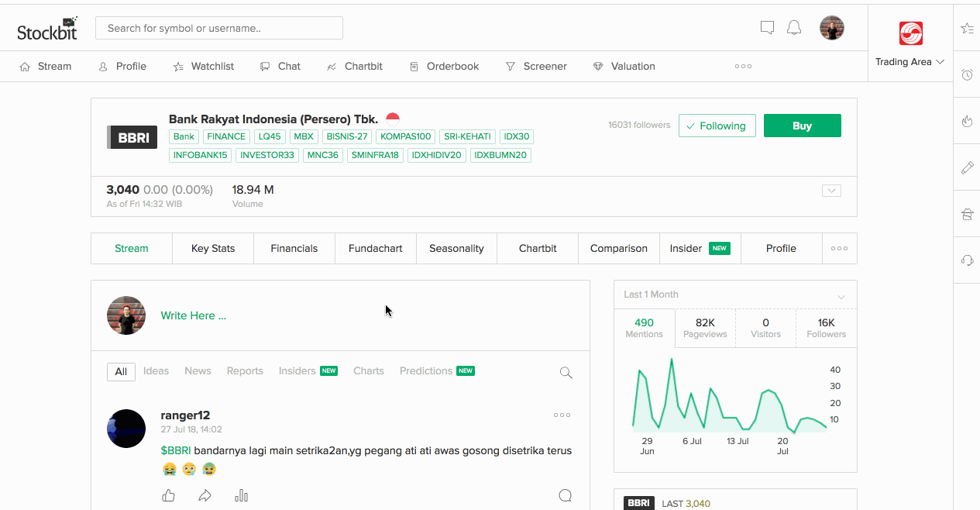Screen dimensions: 980x510
Task: Filter stream by Insiders
Action: coord(308,371)
